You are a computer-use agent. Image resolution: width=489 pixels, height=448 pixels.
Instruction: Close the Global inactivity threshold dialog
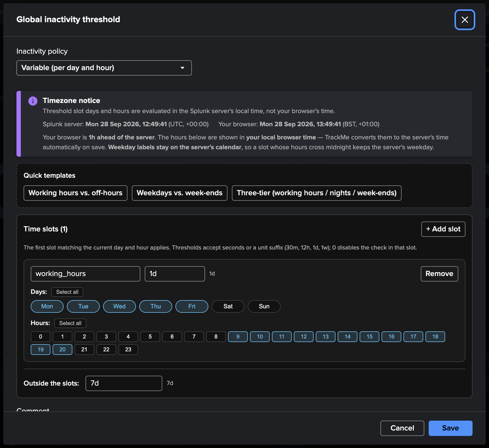(465, 20)
